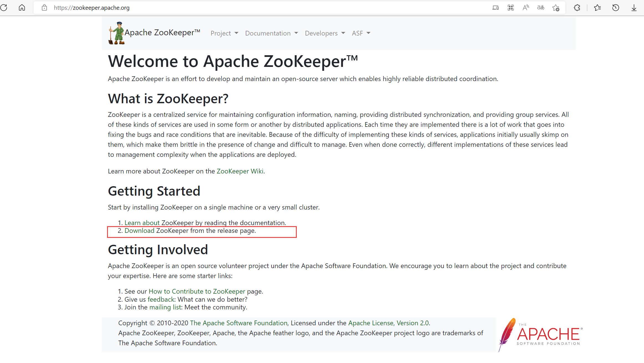The image size is (644, 363).
Task: Expand the Project dropdown menu
Action: 224,33
